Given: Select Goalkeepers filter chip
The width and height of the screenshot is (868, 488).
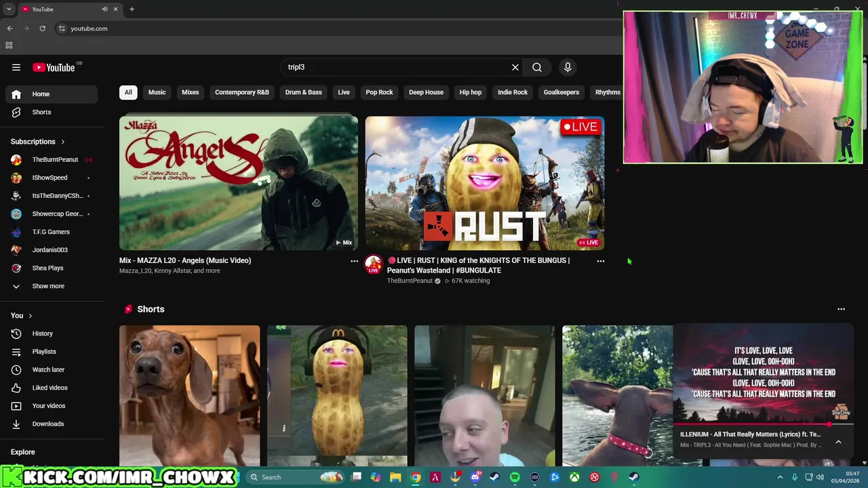Looking at the screenshot, I should 561,92.
